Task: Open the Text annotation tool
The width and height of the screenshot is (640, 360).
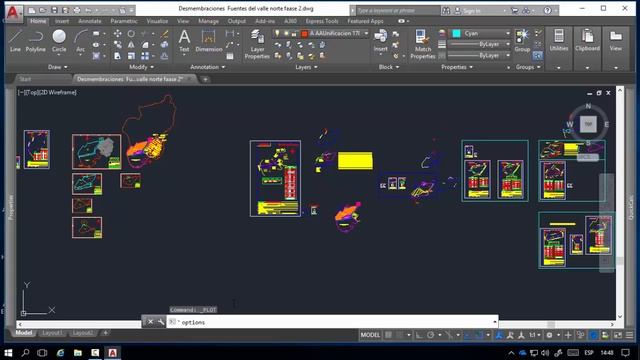Action: pyautogui.click(x=184, y=41)
